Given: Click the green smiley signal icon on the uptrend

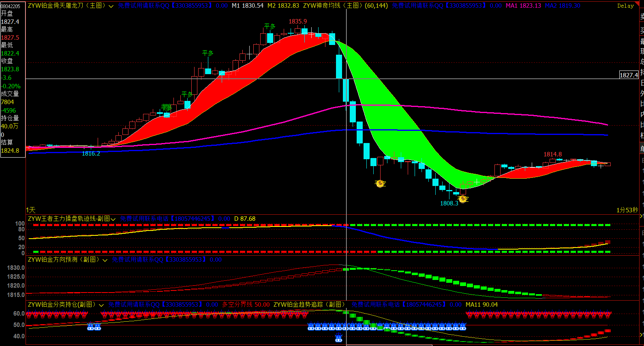Looking at the screenshot, I should point(166,107).
